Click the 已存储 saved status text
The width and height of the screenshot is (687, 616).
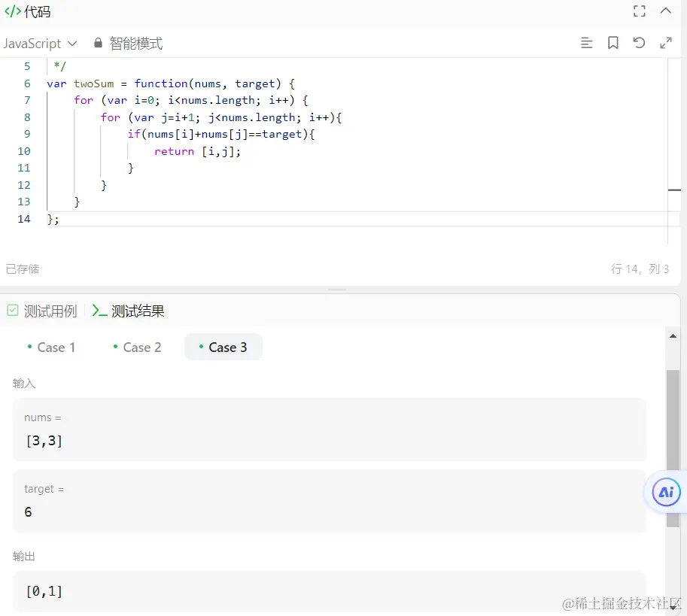pos(23,269)
